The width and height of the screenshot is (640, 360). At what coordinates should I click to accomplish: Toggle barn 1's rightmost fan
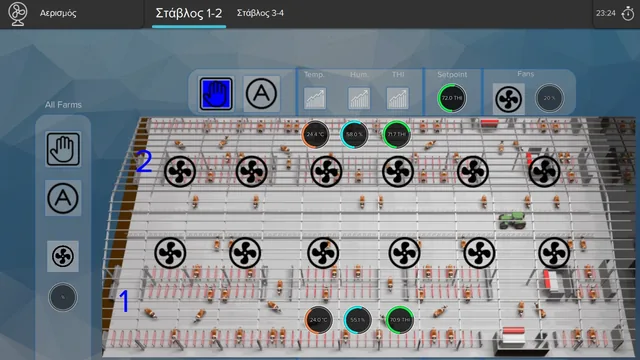pyautogui.click(x=554, y=253)
